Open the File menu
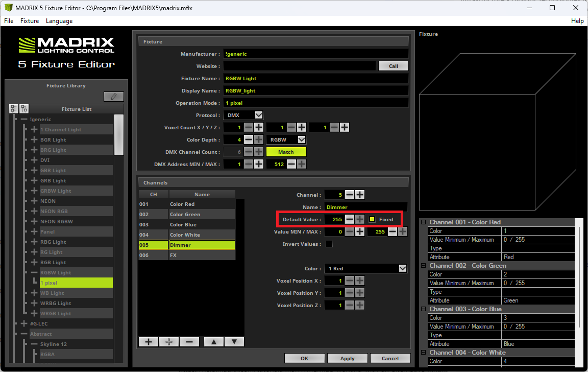 click(9, 21)
